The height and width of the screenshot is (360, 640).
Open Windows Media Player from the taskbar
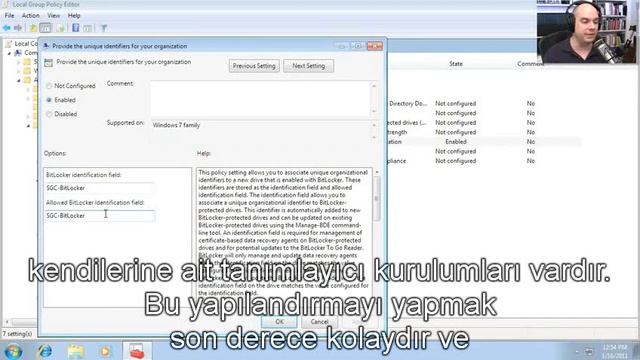point(105,351)
